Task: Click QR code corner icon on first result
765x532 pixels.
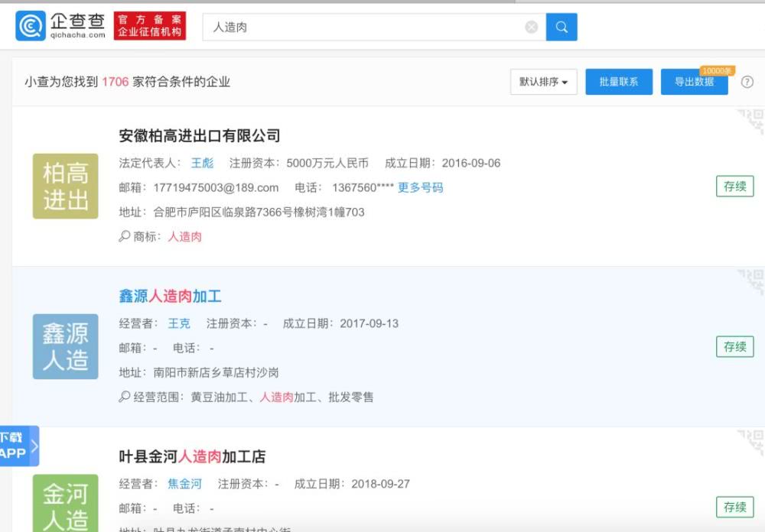Action: tap(750, 122)
